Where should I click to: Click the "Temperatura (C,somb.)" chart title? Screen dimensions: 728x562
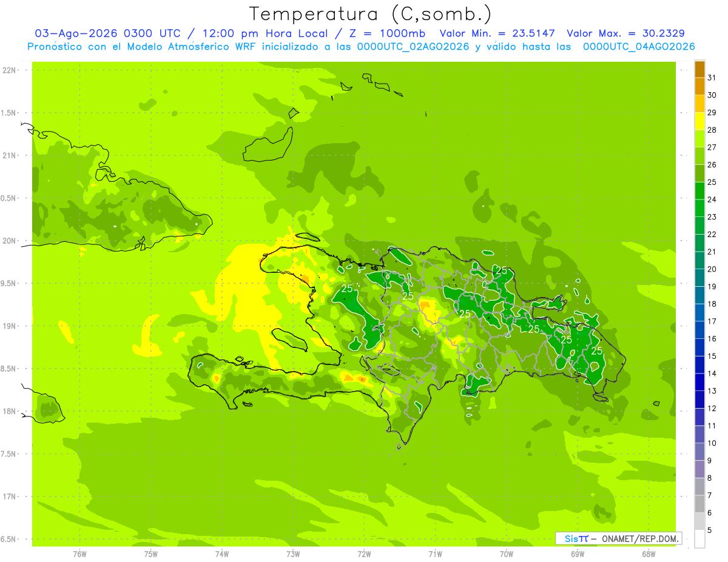point(371,15)
